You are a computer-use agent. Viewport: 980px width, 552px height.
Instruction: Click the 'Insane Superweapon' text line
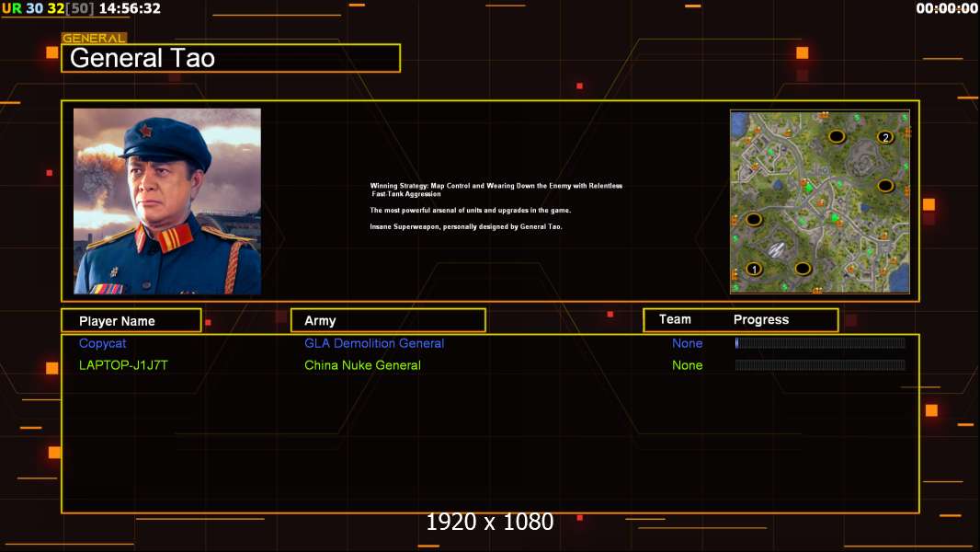pyautogui.click(x=465, y=226)
